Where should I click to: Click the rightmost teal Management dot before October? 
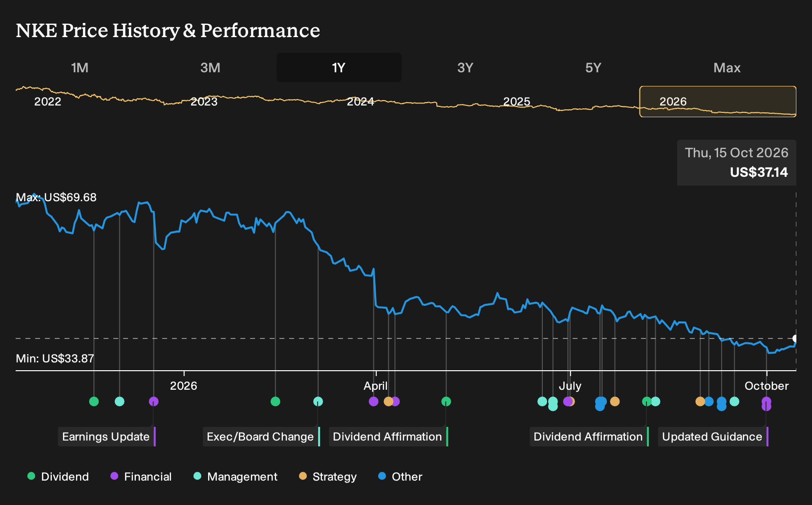(x=734, y=401)
